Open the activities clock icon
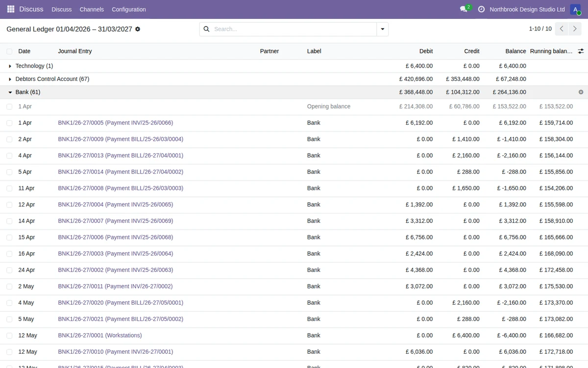588x368 pixels. tap(481, 9)
